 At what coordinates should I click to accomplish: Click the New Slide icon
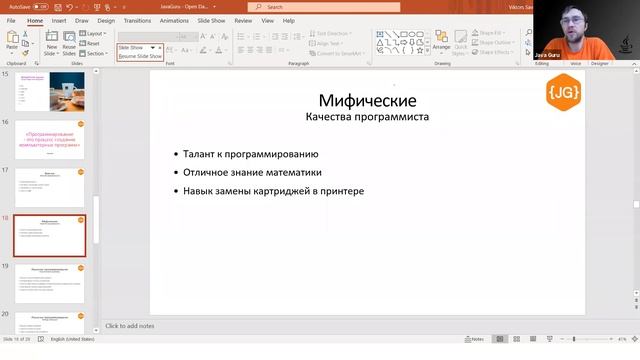(52, 37)
